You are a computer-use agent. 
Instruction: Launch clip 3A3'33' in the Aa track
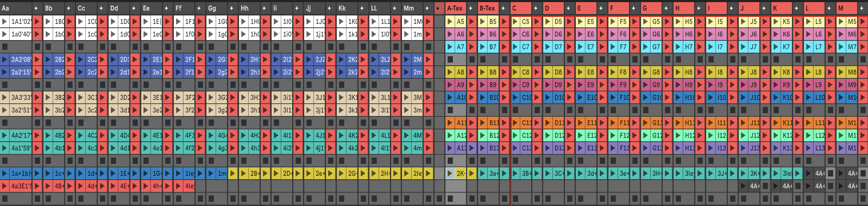(x=5, y=98)
